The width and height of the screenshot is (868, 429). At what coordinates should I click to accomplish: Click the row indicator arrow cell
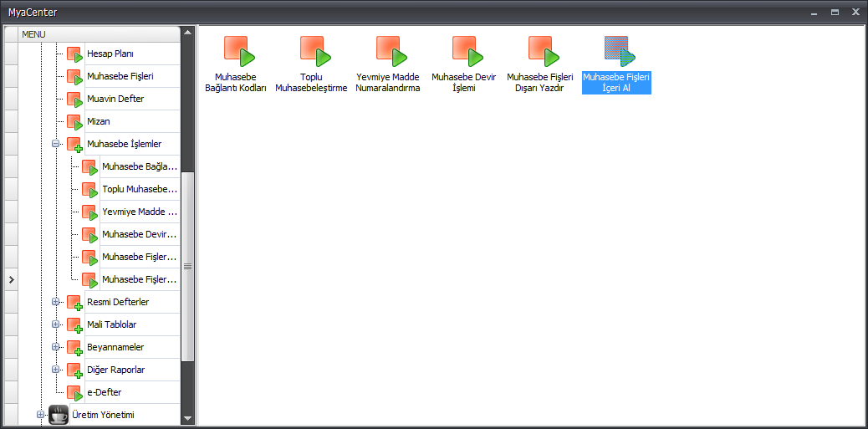point(11,280)
